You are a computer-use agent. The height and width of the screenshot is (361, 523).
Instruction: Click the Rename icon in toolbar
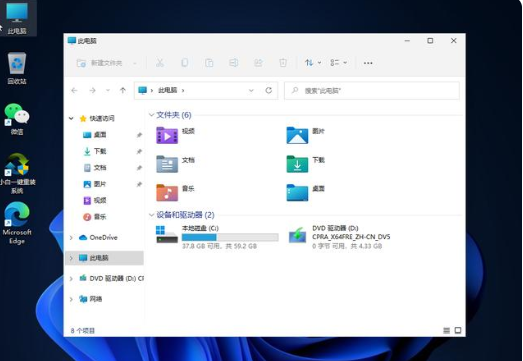[233, 63]
